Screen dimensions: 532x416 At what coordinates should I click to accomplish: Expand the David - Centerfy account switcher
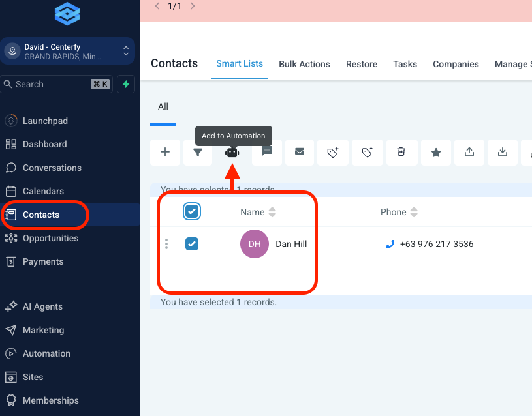126,52
